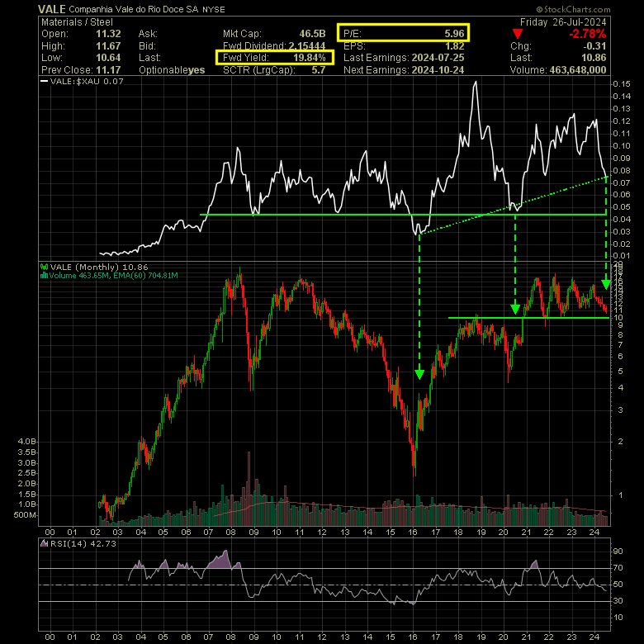Click the 4.0B volume axis label
This screenshot has width=644, height=644.
pyautogui.click(x=26, y=442)
